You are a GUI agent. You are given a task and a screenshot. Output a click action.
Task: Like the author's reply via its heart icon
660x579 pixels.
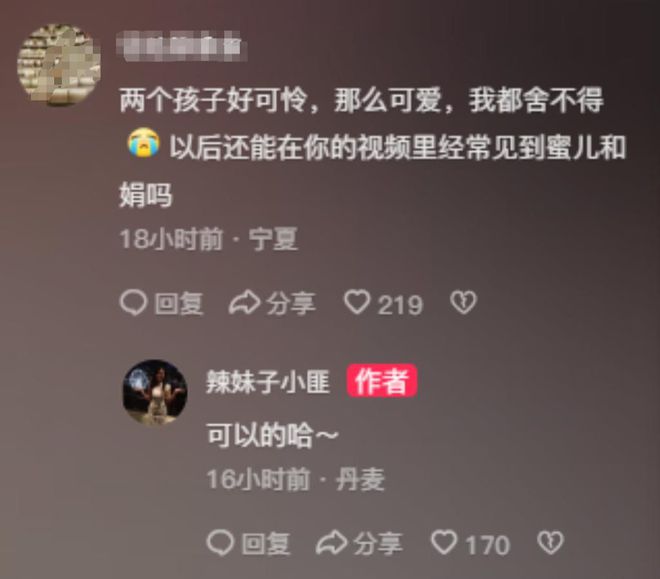click(x=444, y=542)
